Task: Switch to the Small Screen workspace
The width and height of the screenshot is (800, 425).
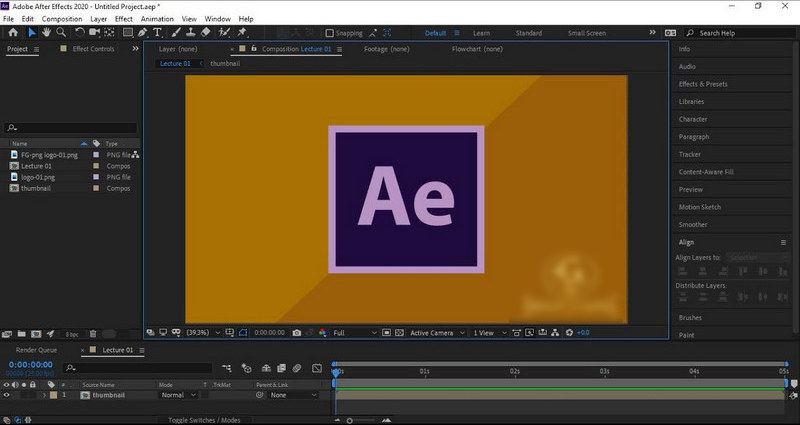Action: (x=587, y=33)
